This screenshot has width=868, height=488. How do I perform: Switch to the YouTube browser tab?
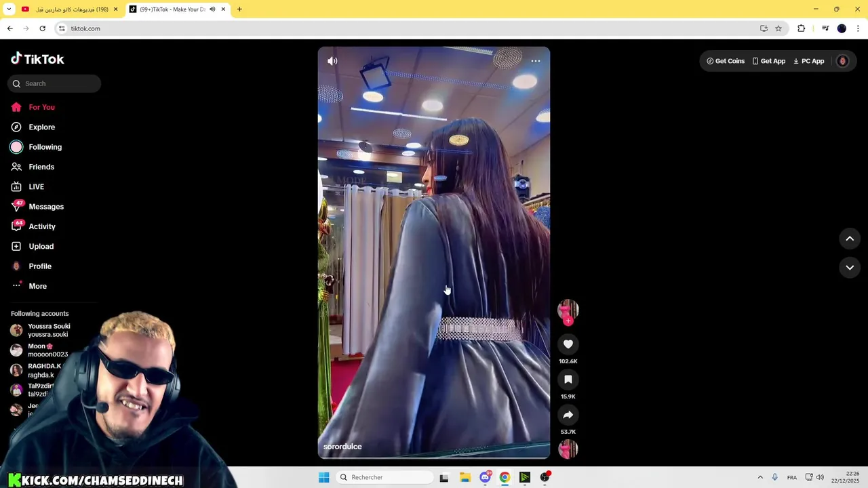click(68, 9)
